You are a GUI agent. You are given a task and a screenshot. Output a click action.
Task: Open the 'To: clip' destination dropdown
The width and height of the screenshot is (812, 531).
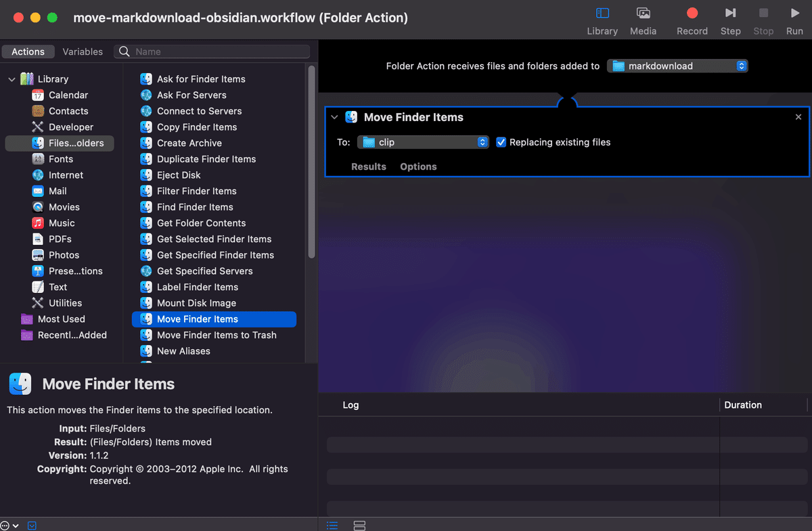coord(423,142)
